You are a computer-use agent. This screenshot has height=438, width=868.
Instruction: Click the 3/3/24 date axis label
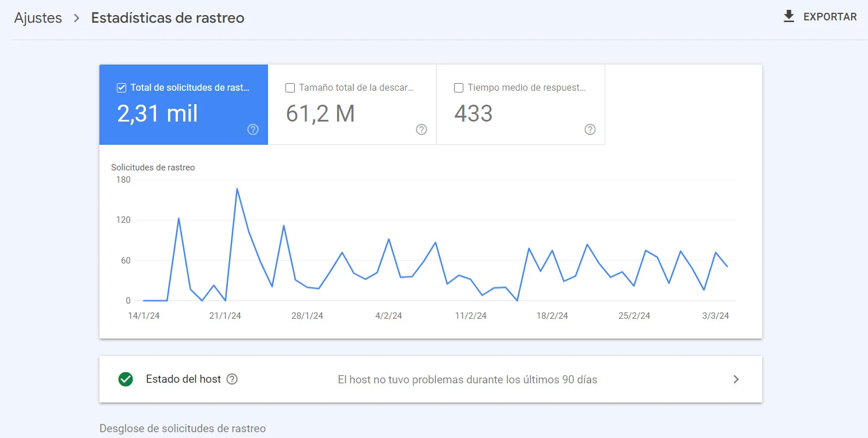click(x=715, y=316)
